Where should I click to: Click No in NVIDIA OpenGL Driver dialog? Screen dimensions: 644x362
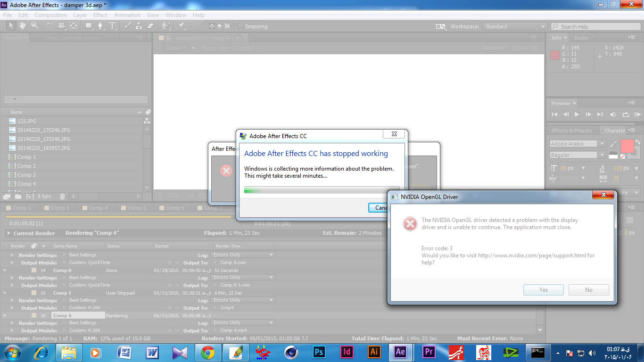[x=588, y=290]
